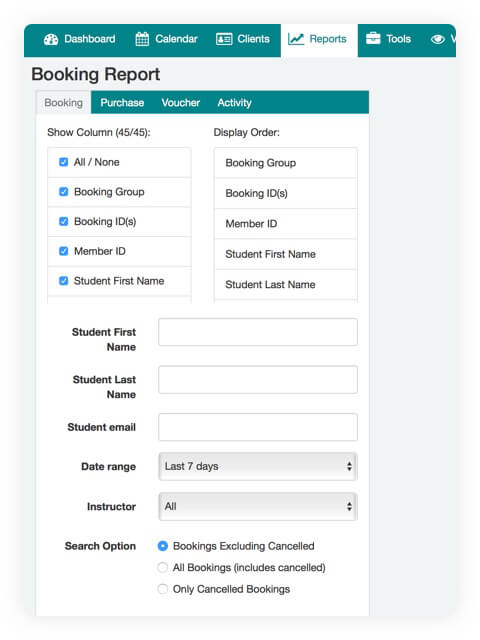Uncheck the Student First Name column checkbox

click(x=64, y=281)
